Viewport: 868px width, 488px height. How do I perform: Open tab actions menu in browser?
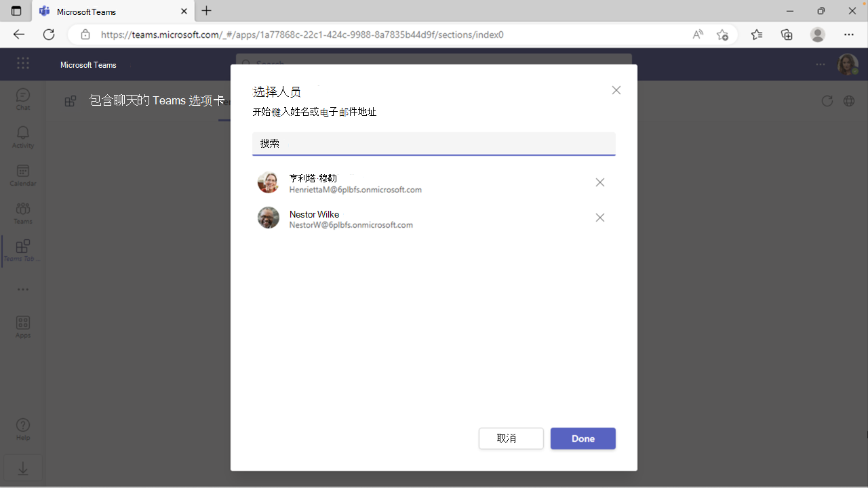pos(16,11)
